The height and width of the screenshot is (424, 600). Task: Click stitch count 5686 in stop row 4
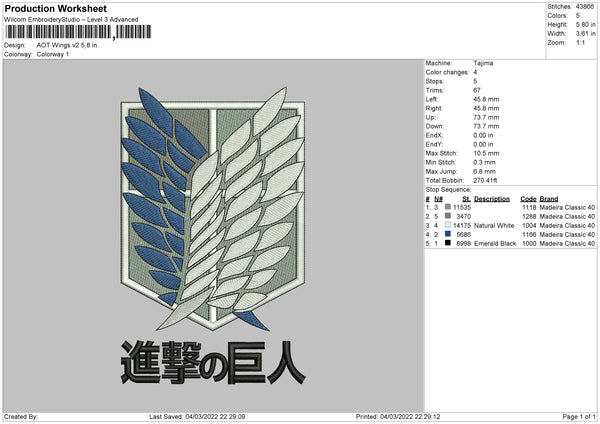[x=463, y=235]
